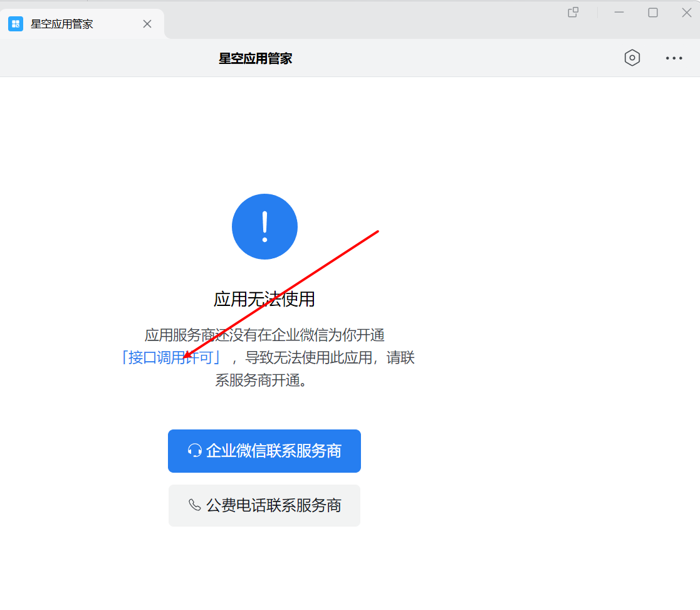Minimize the application window
700x610 pixels.
pos(619,13)
